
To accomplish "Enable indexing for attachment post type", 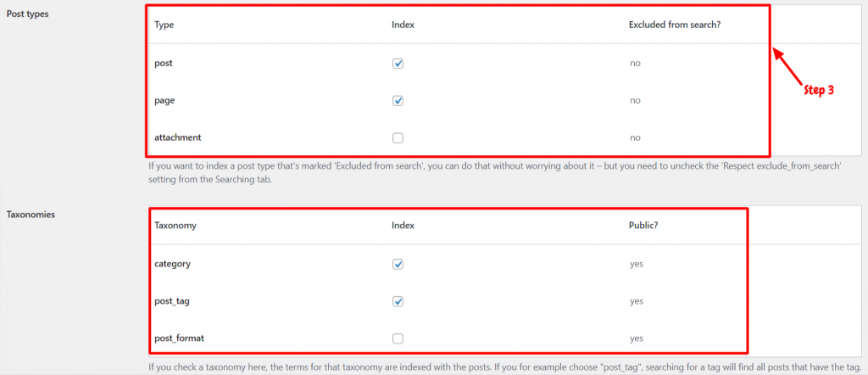I will point(398,138).
